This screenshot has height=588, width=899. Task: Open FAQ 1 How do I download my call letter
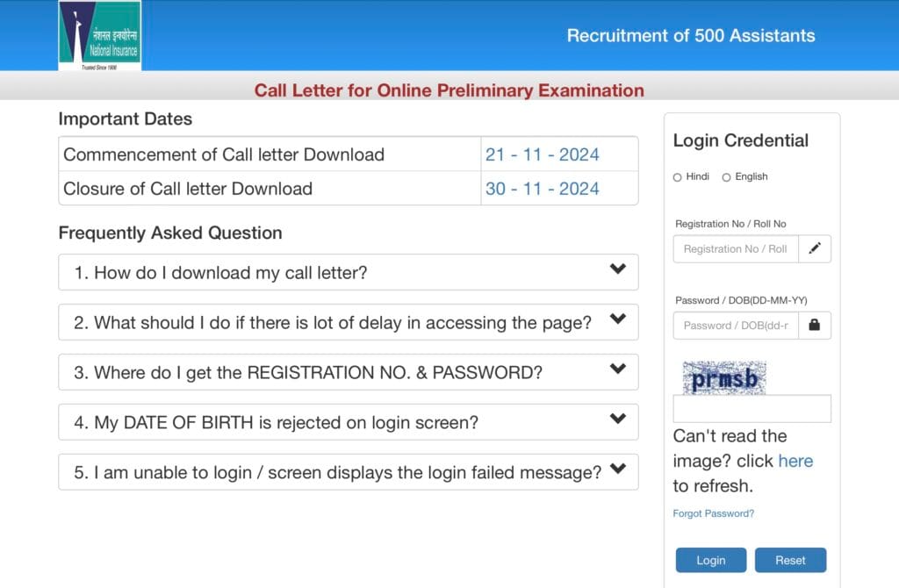(x=349, y=272)
